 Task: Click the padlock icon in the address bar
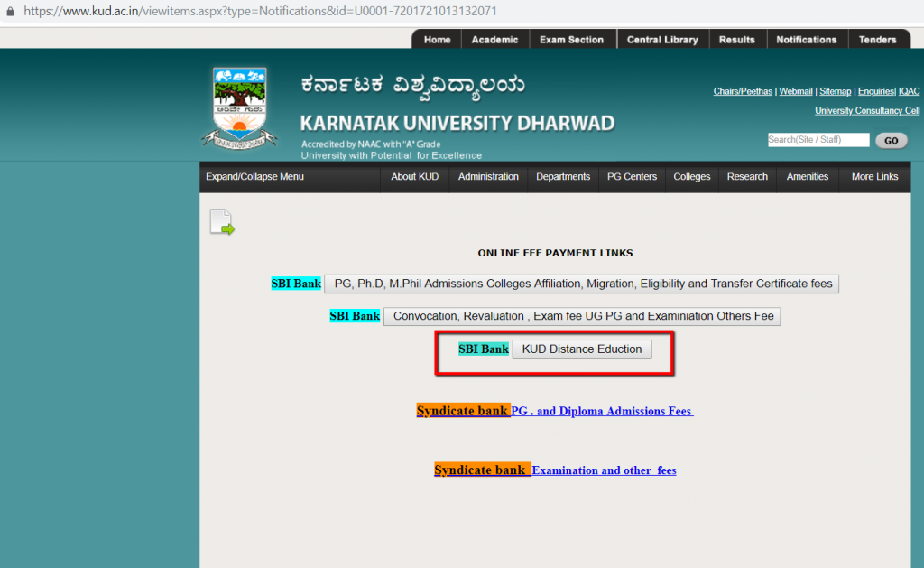9,12
